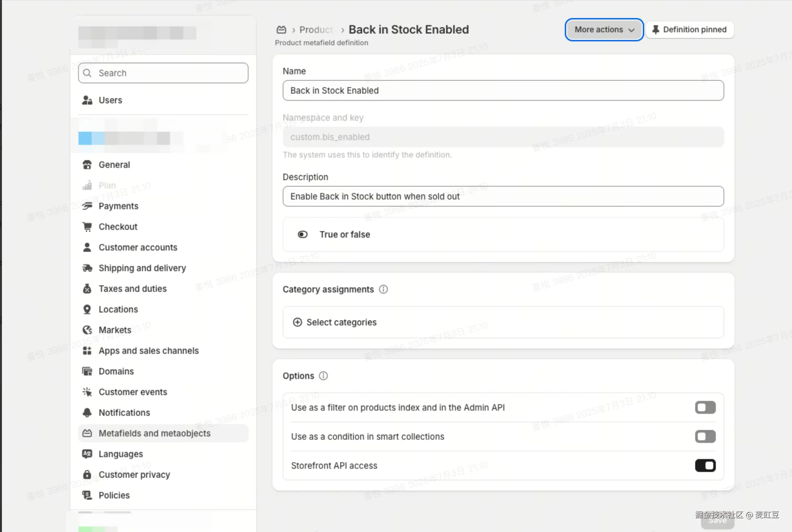
Task: Expand the True or false type selector
Action: (x=503, y=234)
